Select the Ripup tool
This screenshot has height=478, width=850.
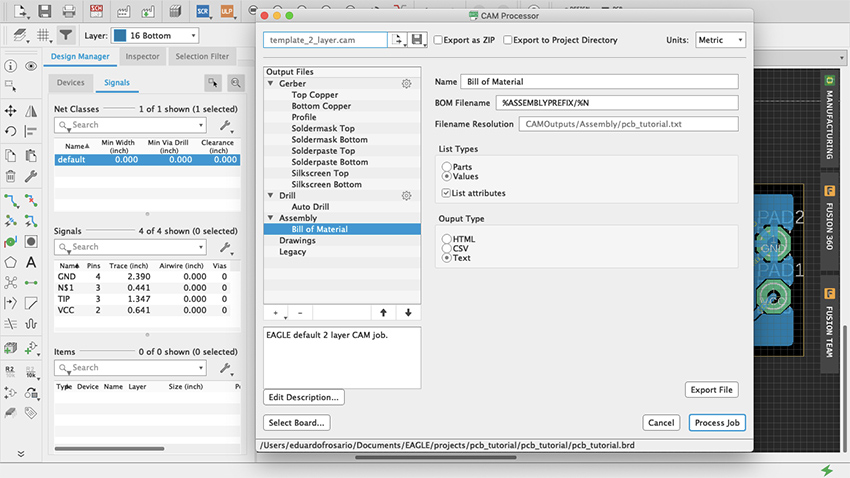coord(31,201)
